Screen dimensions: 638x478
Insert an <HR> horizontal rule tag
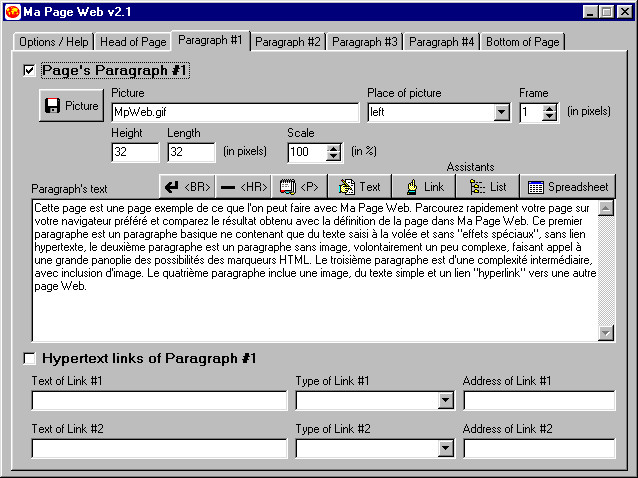click(x=244, y=187)
